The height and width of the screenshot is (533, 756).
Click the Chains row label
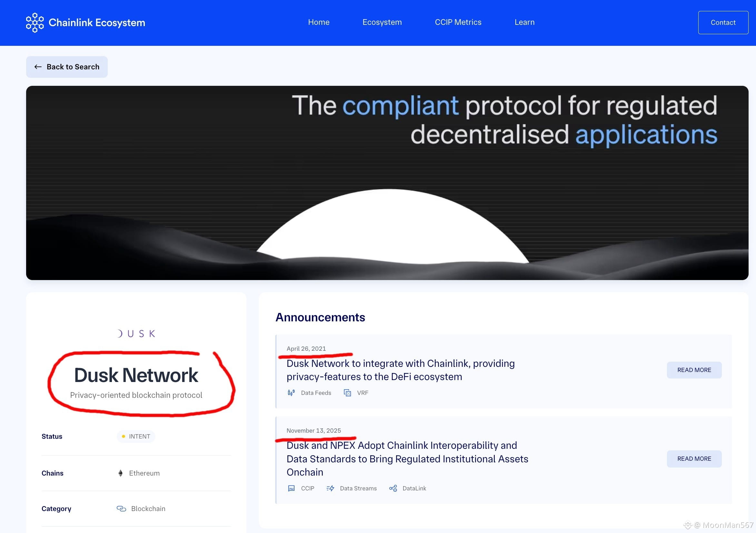click(52, 473)
